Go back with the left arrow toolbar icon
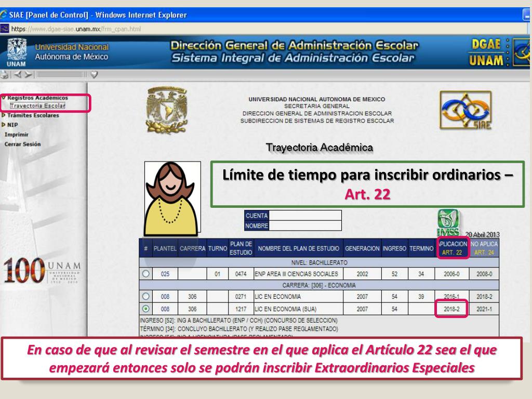Image resolution: width=532 pixels, height=399 pixels. click(17, 74)
